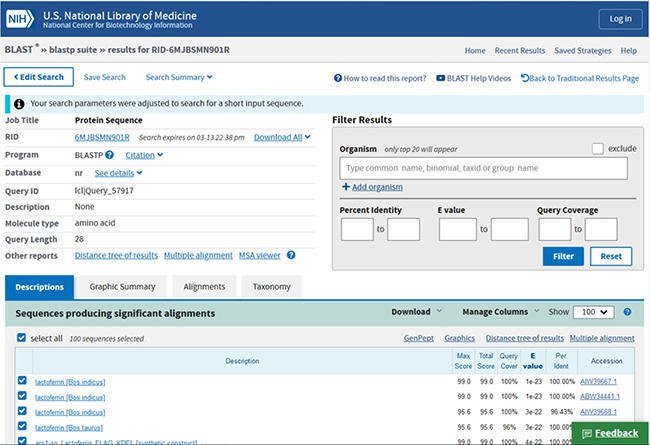Open the Download menu in results header
This screenshot has height=445, width=650.
pos(417,311)
